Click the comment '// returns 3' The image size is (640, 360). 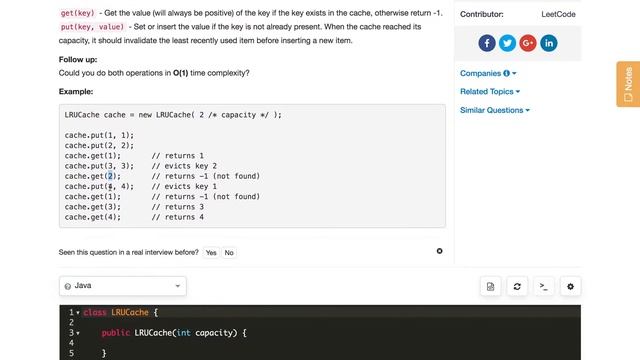pos(178,207)
